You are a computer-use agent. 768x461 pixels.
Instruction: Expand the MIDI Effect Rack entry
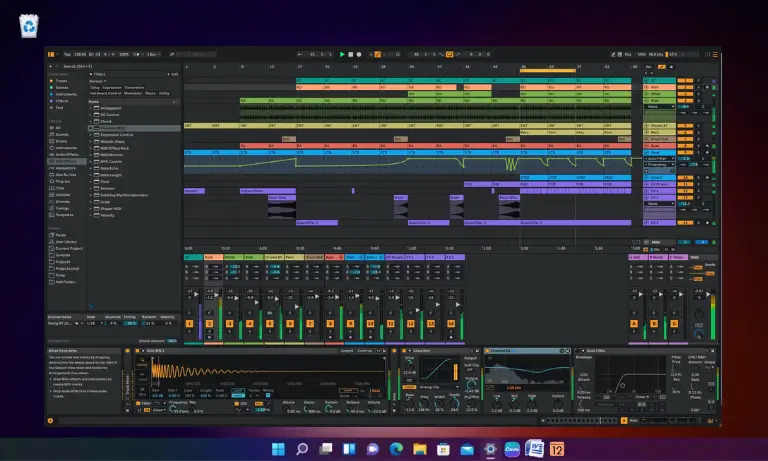[x=91, y=148]
